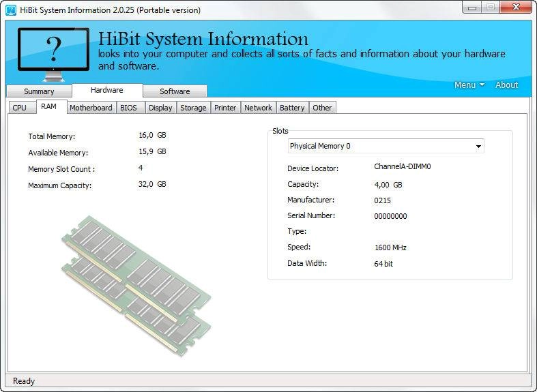Close the HiBit System Information window
The image size is (537, 392).
point(516,7)
